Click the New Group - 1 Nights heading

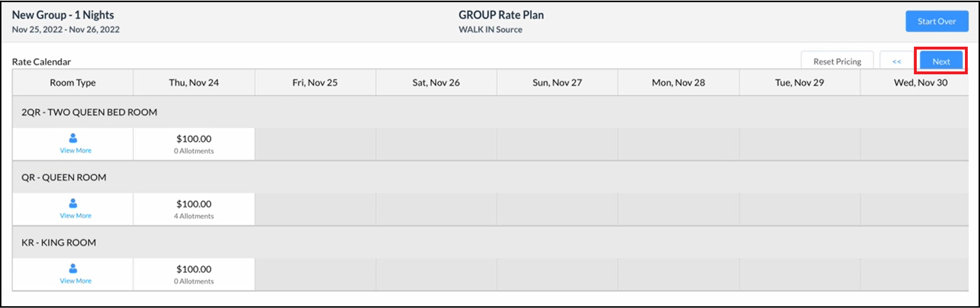coord(63,15)
